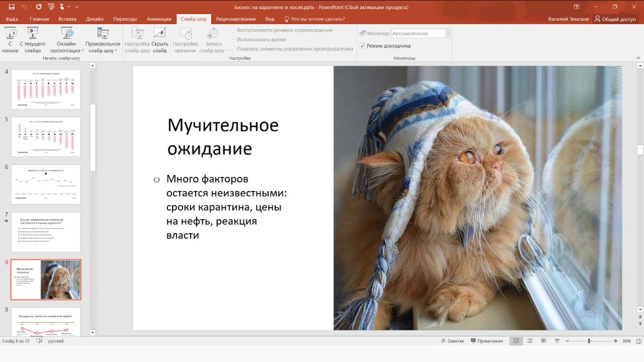This screenshot has height=362, width=644.
Task: Switch to Reading view icon
Action: (543, 341)
